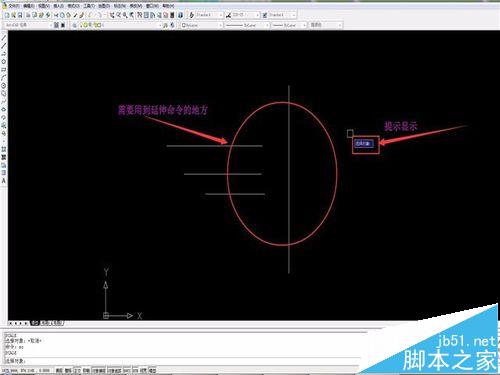Click the Pan realtime toolbar icon
Viewport: 500px width, 375px height.
(112, 15)
